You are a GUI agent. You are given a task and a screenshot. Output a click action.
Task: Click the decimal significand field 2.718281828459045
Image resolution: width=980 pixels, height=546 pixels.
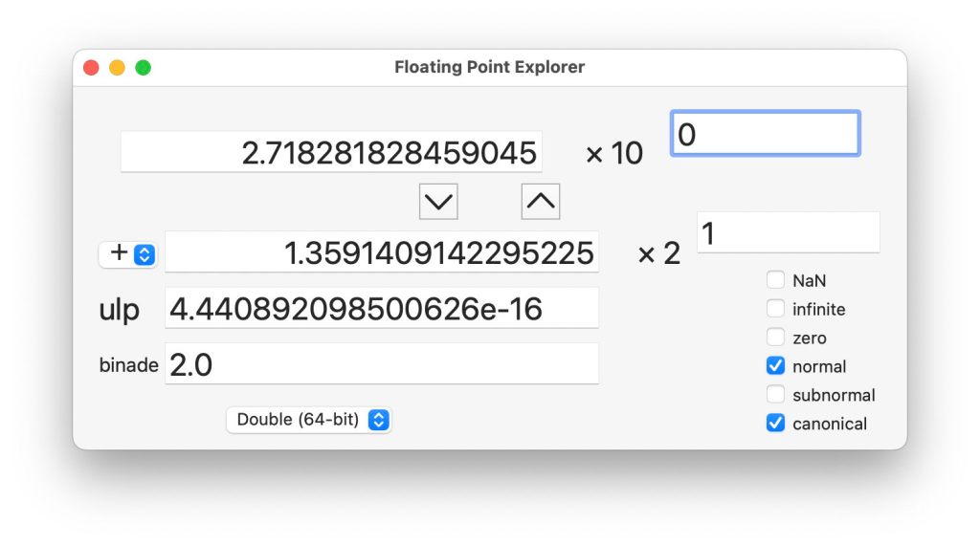(331, 153)
